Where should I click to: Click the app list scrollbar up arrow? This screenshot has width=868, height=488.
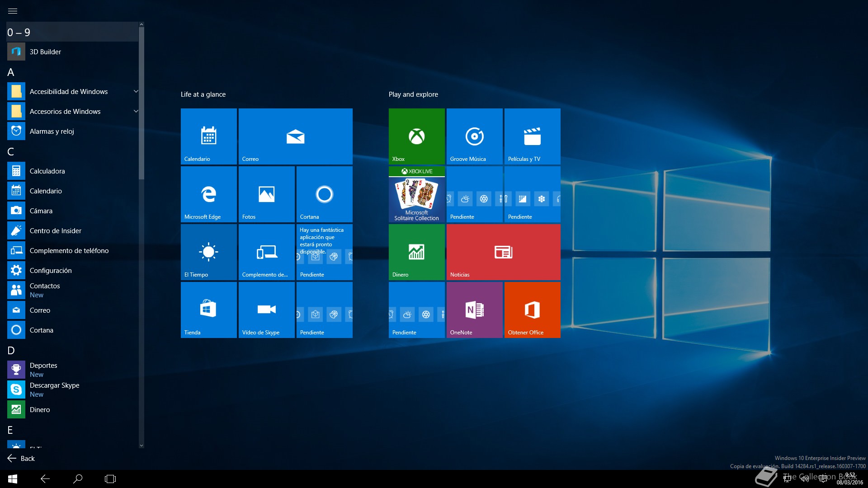pos(142,24)
